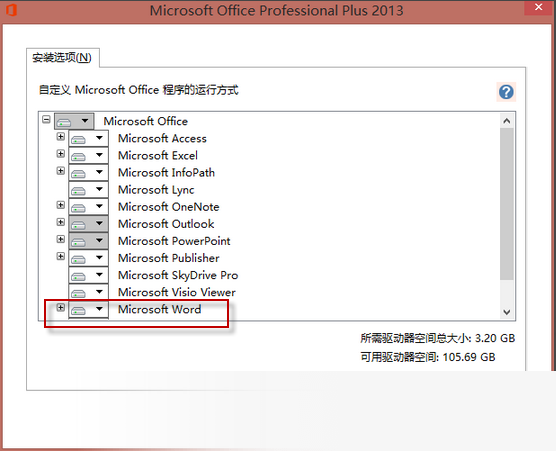Click the 所需驱动器空间总大小: 3.20 GB text

[438, 338]
